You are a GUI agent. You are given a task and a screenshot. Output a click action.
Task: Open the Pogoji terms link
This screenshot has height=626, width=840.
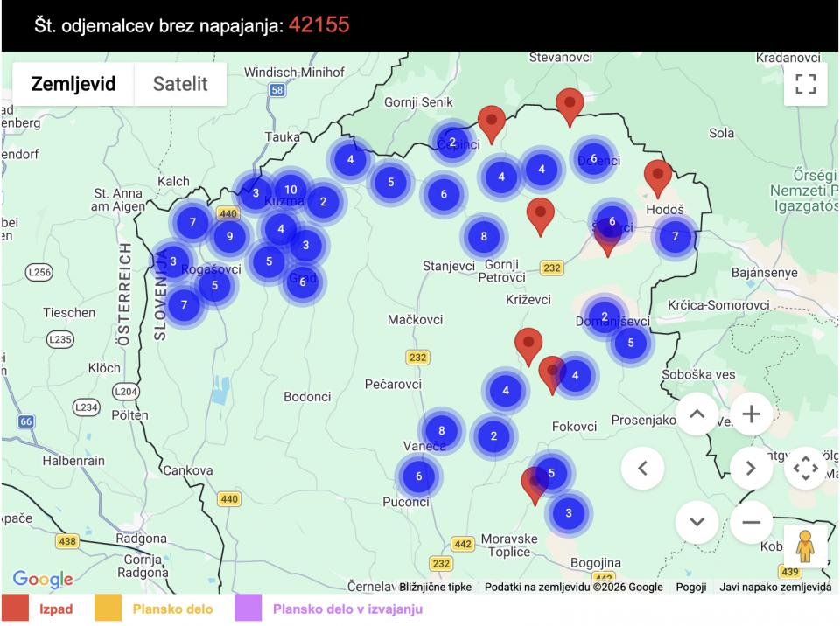691,587
